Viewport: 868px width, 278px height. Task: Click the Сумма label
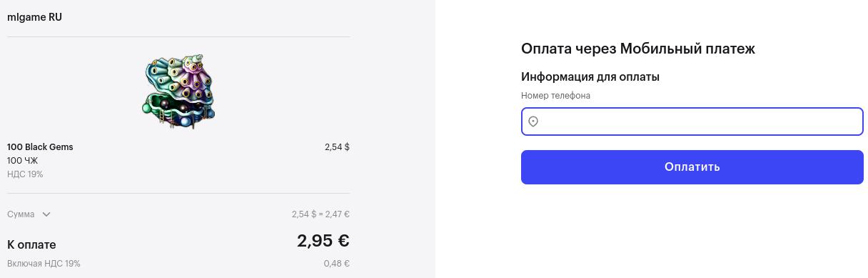tap(21, 214)
